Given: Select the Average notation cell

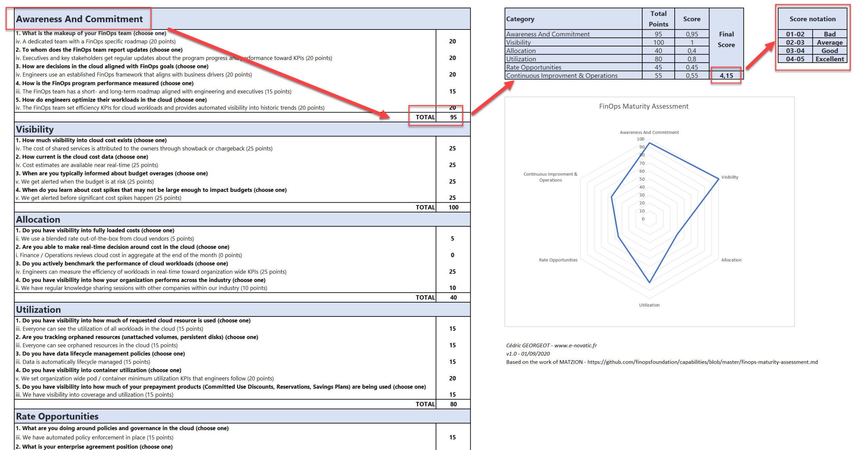Looking at the screenshot, I should [830, 42].
